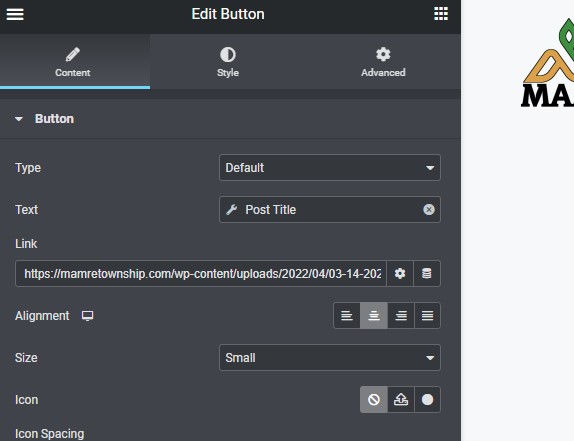Open the Type dropdown showing Default
The image size is (574, 441).
tap(330, 168)
